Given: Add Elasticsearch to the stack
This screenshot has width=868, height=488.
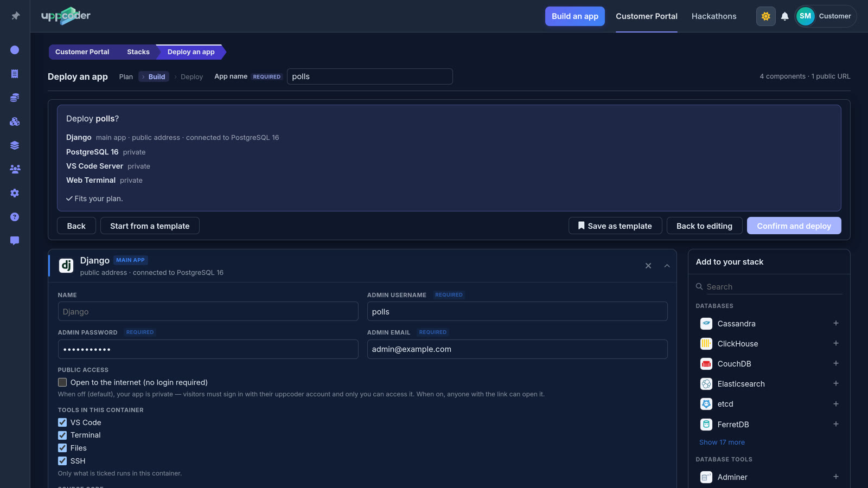Looking at the screenshot, I should (x=835, y=383).
